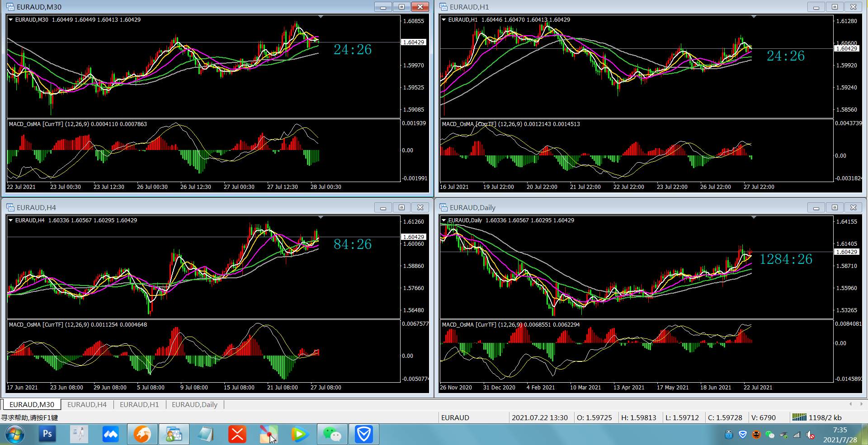The image size is (868, 445).
Task: Click the chart shift marker on Daily chart
Action: pyautogui.click(x=754, y=217)
